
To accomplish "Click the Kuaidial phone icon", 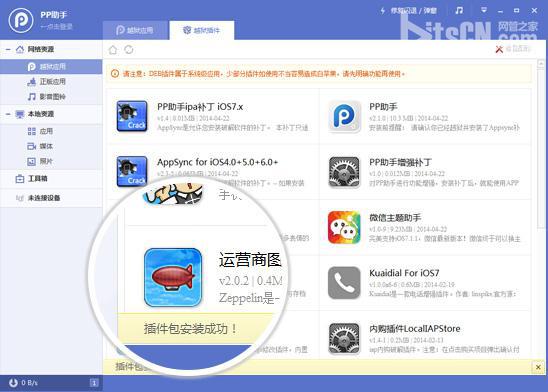I will point(344,283).
